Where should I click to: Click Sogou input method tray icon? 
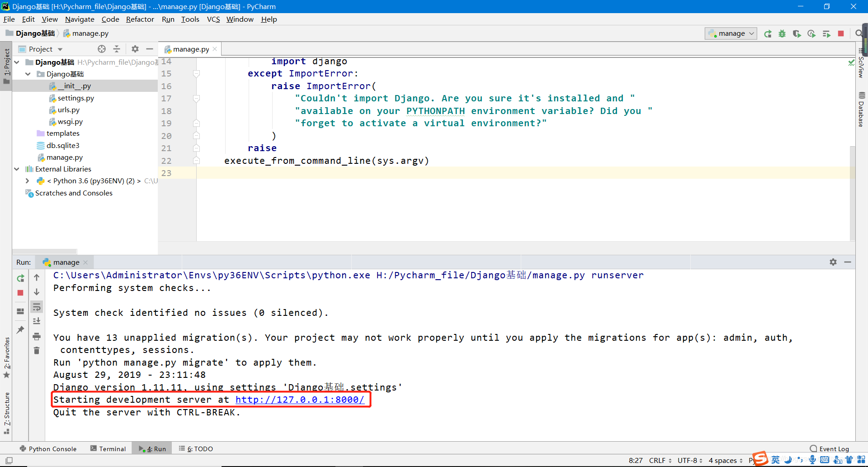pyautogui.click(x=760, y=458)
